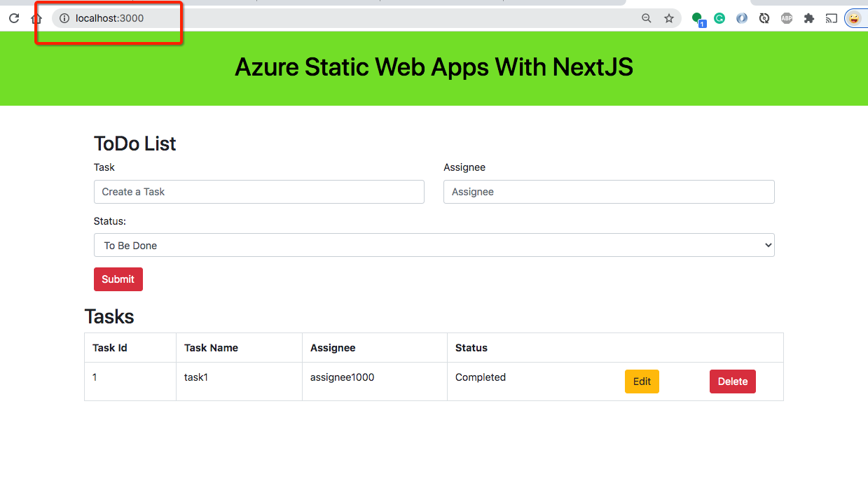Open the Status dropdown showing To Be Done
This screenshot has height=504, width=868.
coord(434,245)
